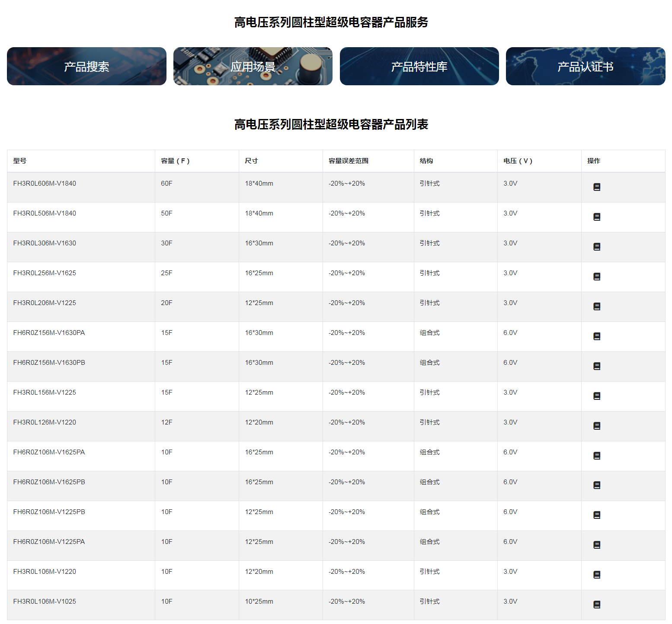Screen dimensions: 672x624
Task: Click the 容量 (F) column header
Action: click(x=175, y=161)
